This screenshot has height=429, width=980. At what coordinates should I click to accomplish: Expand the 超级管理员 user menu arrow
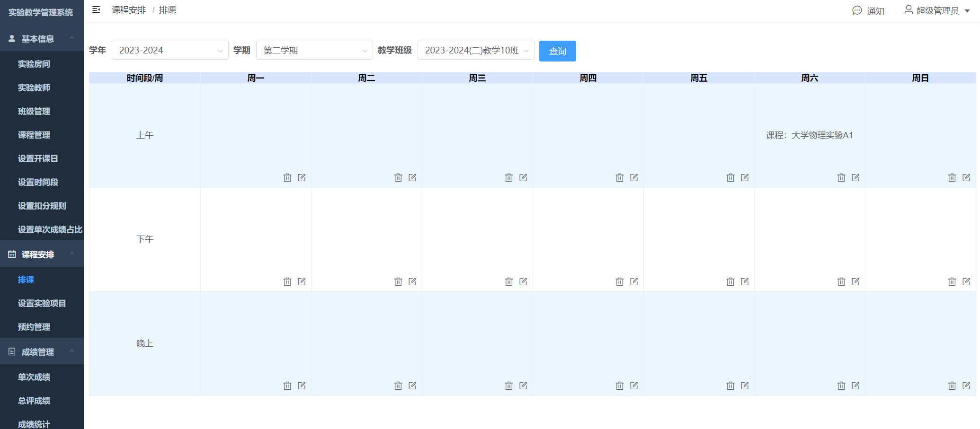(x=967, y=11)
